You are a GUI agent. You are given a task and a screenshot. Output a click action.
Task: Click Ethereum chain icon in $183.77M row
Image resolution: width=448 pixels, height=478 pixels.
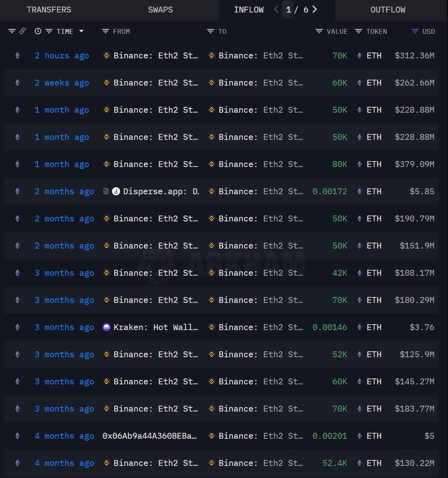pos(18,409)
